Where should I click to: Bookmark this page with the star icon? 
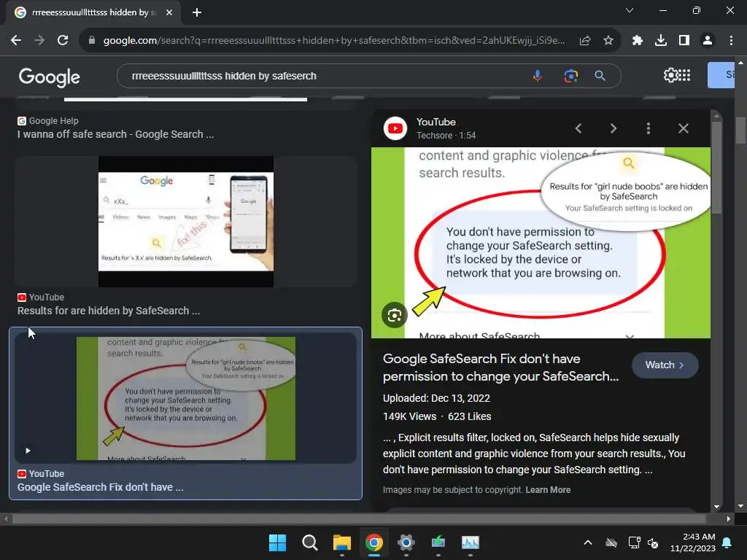608,41
